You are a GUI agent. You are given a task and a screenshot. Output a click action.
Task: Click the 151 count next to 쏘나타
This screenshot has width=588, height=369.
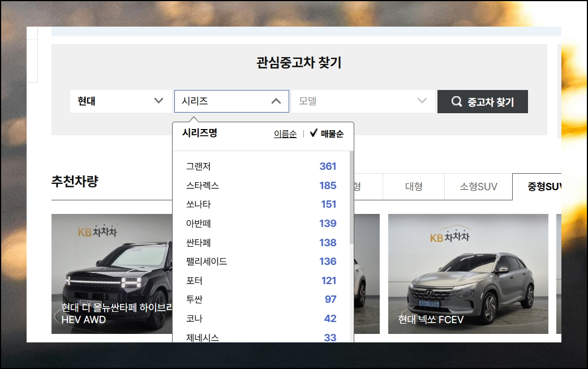pyautogui.click(x=328, y=204)
